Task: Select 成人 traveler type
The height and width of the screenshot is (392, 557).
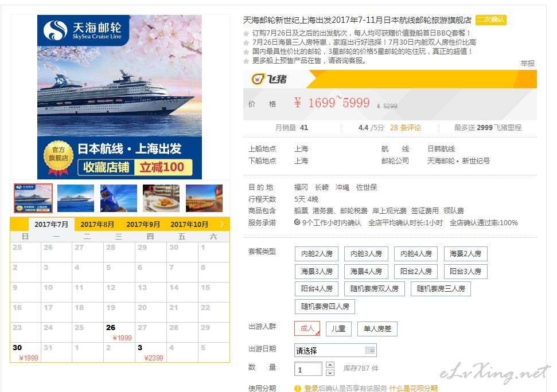Action: (307, 328)
